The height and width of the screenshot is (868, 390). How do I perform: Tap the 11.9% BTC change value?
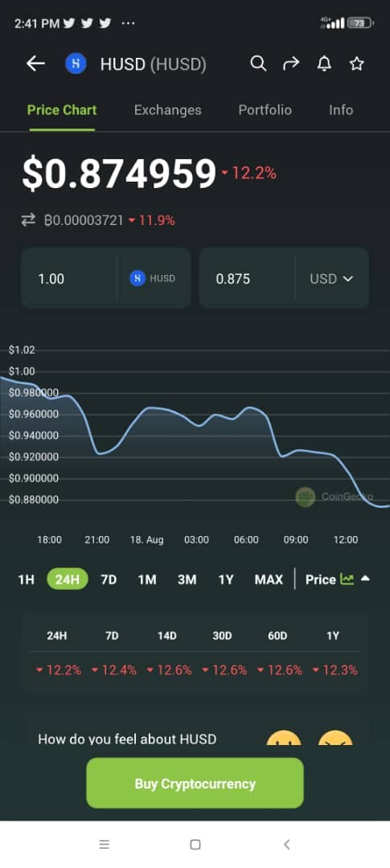click(x=157, y=220)
